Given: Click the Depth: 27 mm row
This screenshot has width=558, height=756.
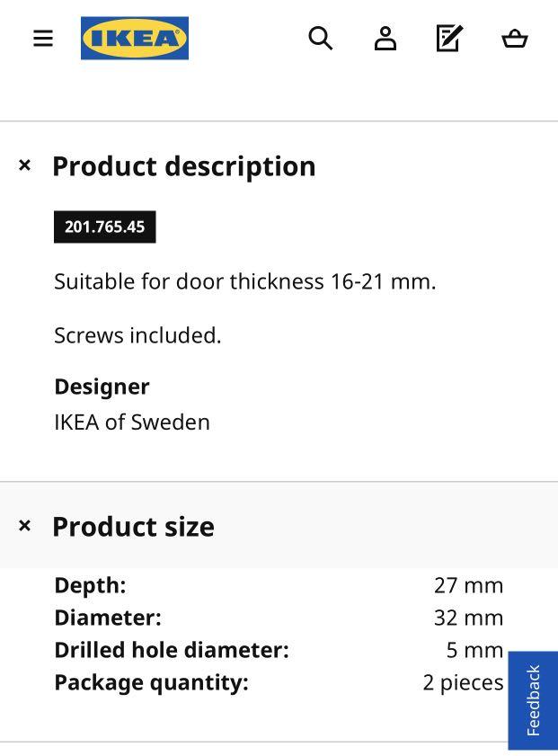Looking at the screenshot, I should tap(270, 584).
